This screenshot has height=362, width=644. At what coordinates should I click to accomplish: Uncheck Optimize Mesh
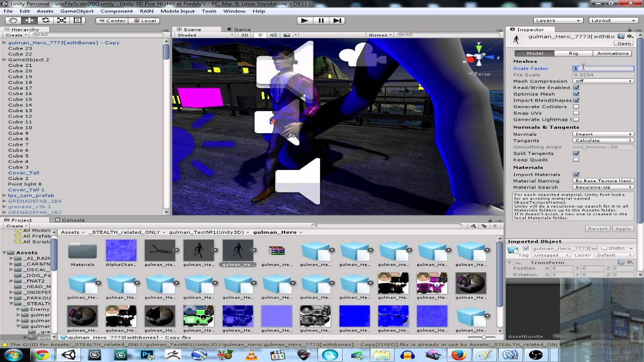pos(576,94)
